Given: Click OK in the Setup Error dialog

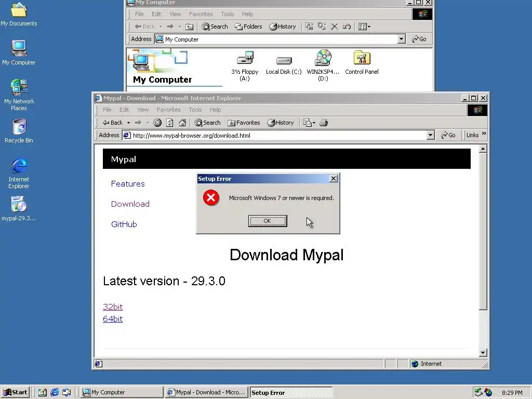Looking at the screenshot, I should tap(268, 221).
